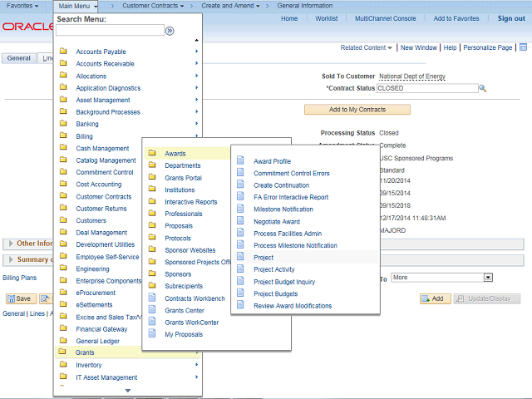Open the Favorites dropdown menu
Viewport: 532px width, 399px height.
click(x=22, y=6)
